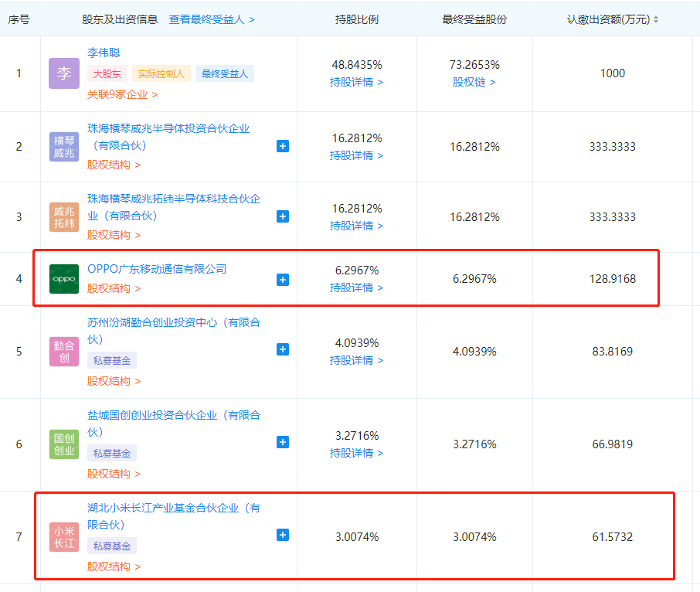Expand plus button for 苏州汾湖勤合创业 row
The image size is (700, 592).
click(x=283, y=349)
